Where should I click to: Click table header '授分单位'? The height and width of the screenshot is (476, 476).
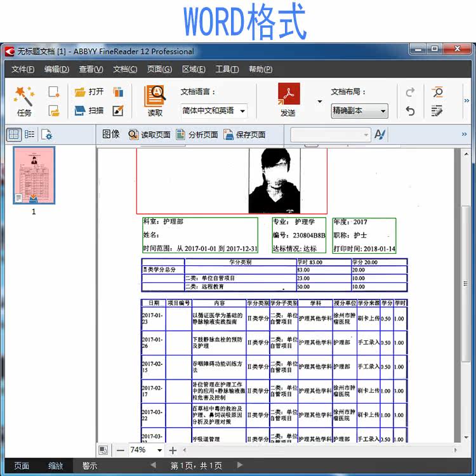[345, 303]
